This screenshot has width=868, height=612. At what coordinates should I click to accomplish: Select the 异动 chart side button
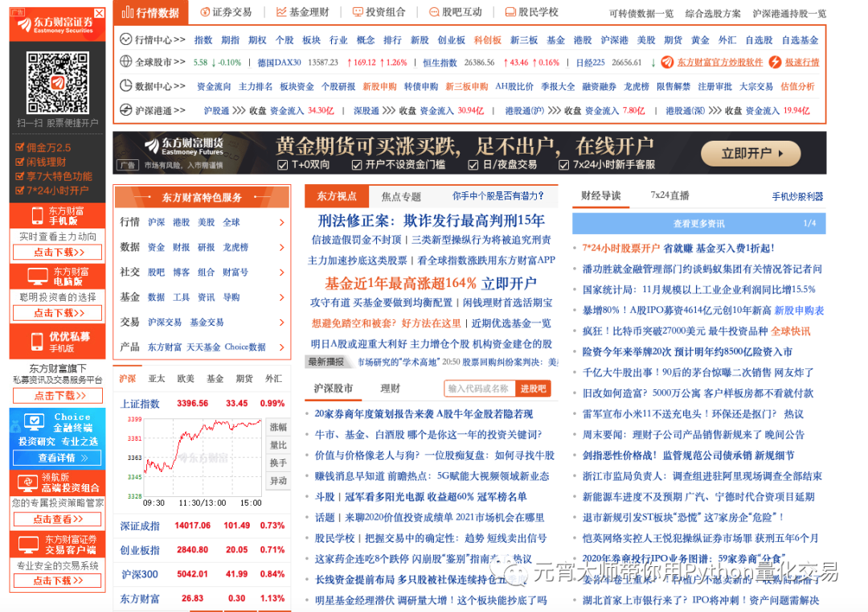coord(278,480)
